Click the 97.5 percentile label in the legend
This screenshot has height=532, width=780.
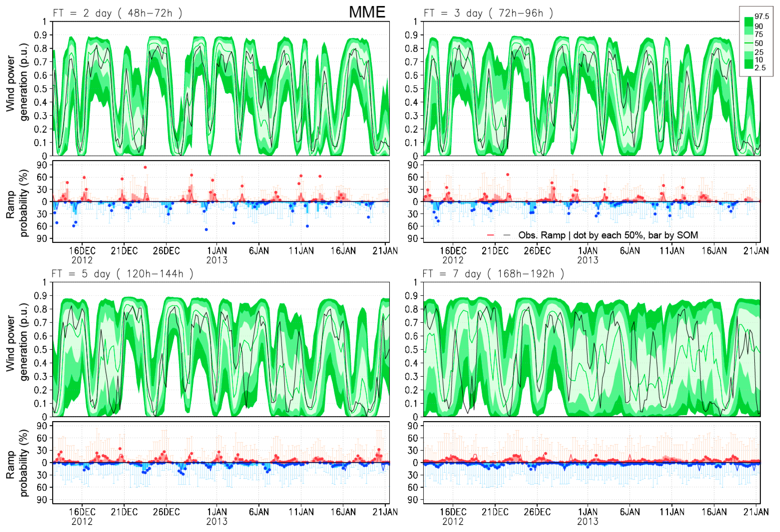(x=761, y=16)
